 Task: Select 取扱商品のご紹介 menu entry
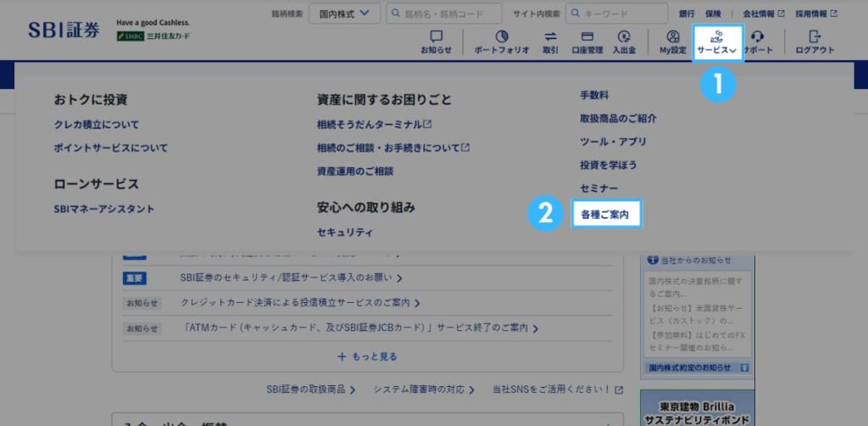(x=618, y=119)
